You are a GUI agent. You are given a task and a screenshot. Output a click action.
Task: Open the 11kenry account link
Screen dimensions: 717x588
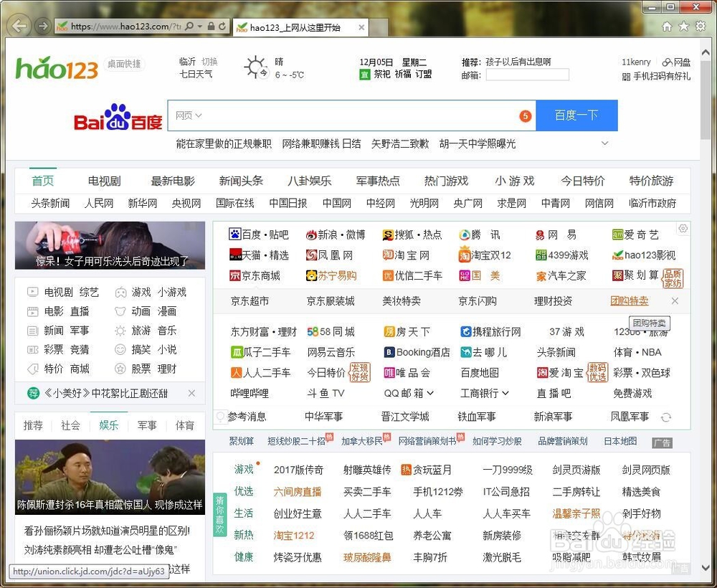click(x=636, y=62)
